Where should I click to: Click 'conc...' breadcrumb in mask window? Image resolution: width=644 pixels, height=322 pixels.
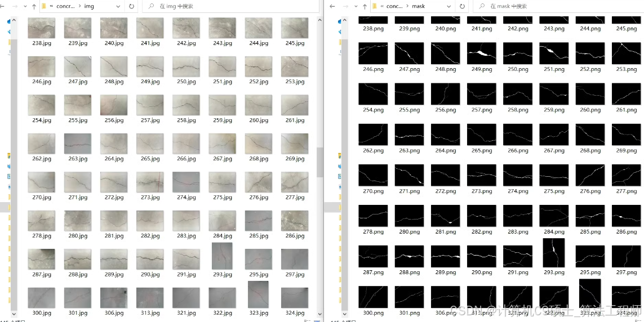[x=395, y=7]
